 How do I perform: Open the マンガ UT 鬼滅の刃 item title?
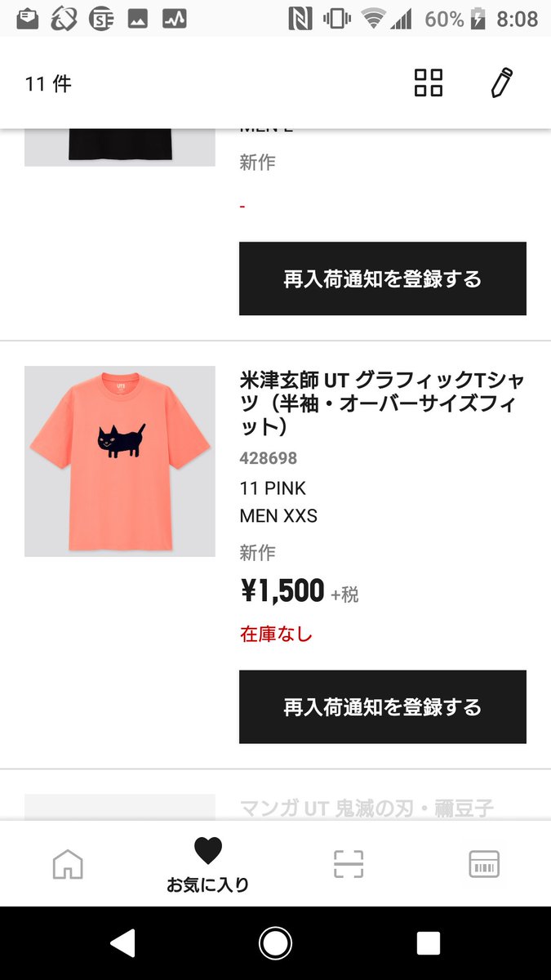tap(367, 808)
